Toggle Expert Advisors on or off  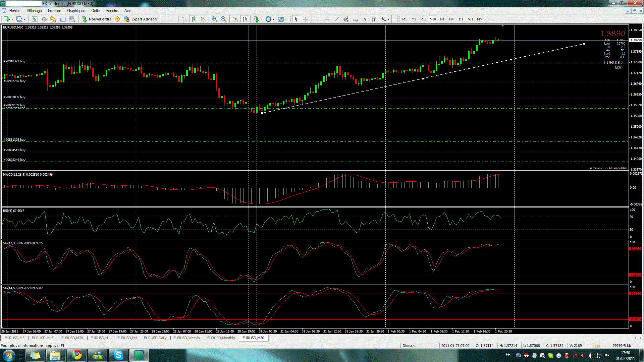141,19
